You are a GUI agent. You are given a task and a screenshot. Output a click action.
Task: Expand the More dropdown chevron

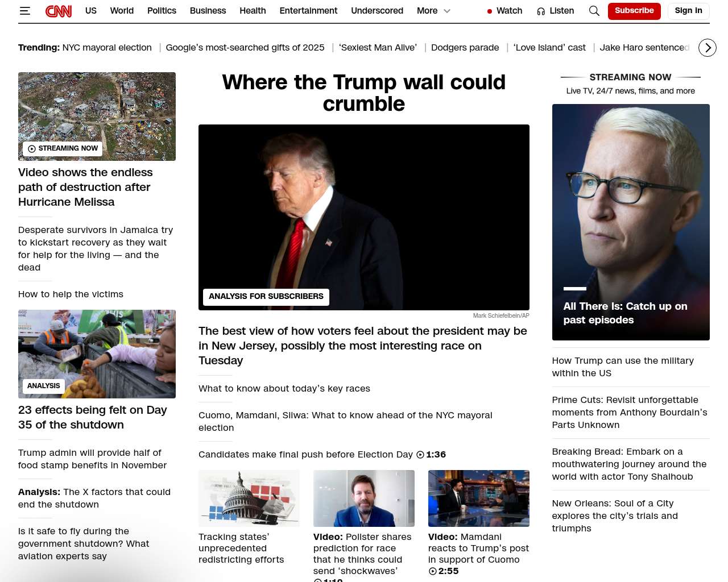[447, 11]
